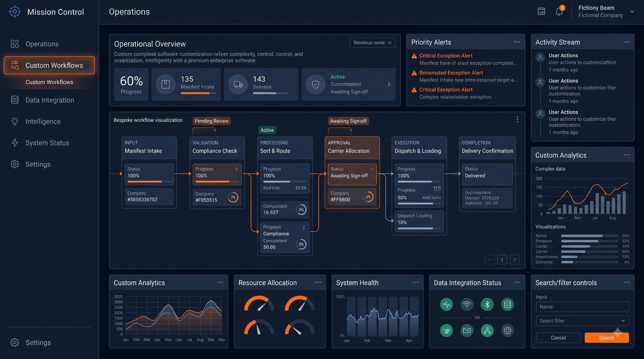Click the Cancel button
Screen dimensions: 644x359
point(558,338)
